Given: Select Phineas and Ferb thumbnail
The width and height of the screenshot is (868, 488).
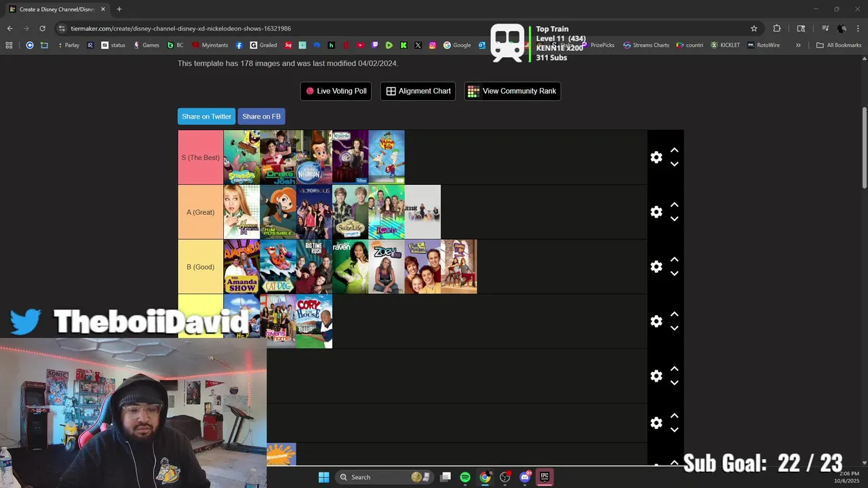Looking at the screenshot, I should (387, 157).
